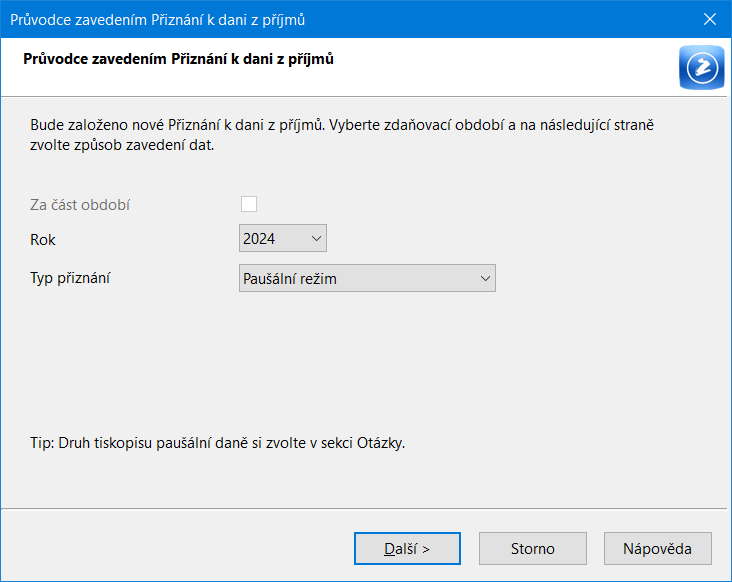The image size is (732, 582).
Task: Open the Rok year dropdown
Action: 283,238
